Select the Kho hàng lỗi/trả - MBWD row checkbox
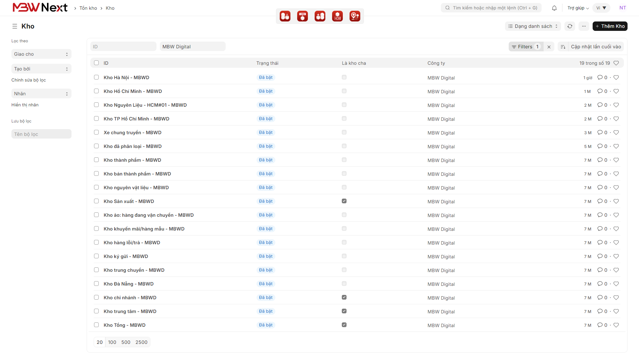Viewport: 644px width, 361px height. tap(96, 242)
